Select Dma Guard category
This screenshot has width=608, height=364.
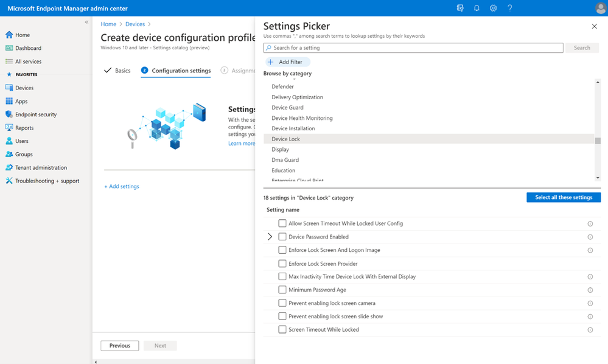click(x=285, y=159)
